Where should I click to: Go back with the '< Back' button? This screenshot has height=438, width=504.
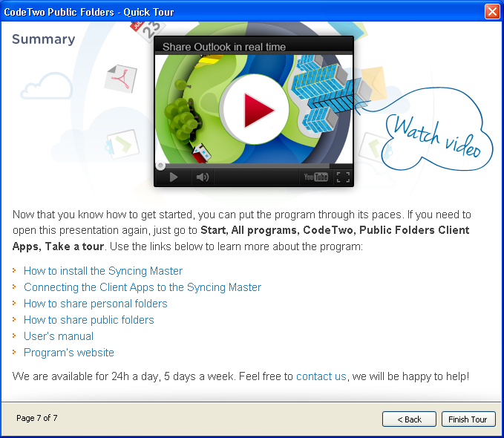(x=409, y=419)
